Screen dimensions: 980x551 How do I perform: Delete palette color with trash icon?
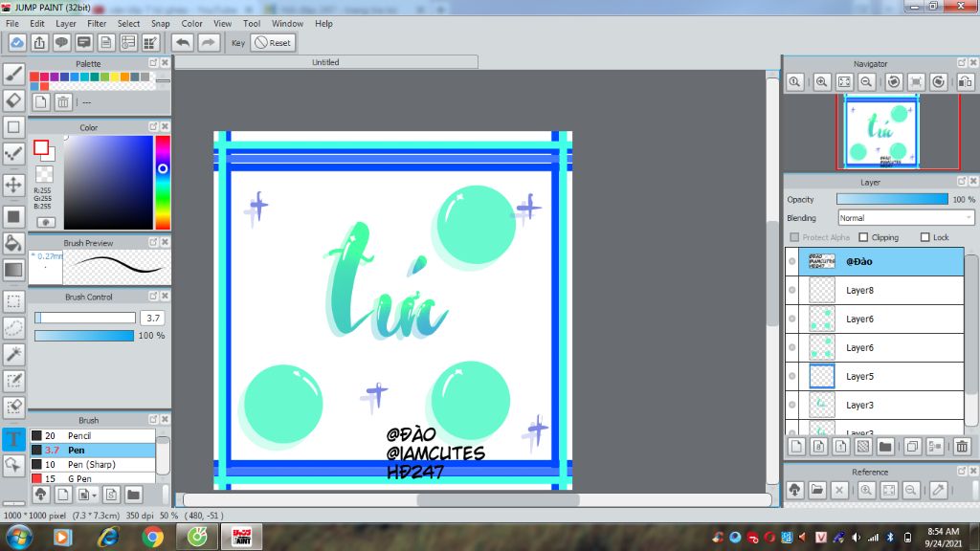62,101
